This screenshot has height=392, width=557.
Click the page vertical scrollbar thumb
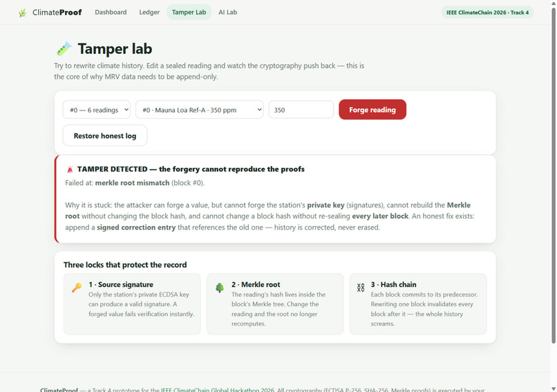pos(554,175)
